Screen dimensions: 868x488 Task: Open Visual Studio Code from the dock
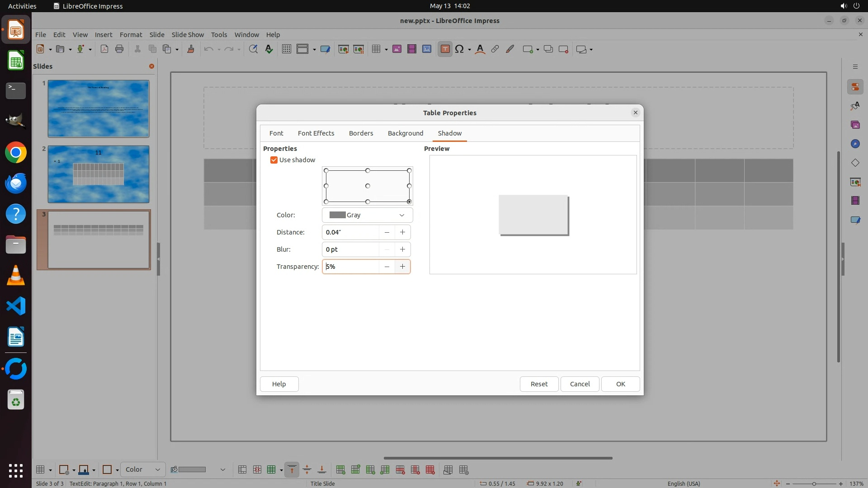point(16,306)
